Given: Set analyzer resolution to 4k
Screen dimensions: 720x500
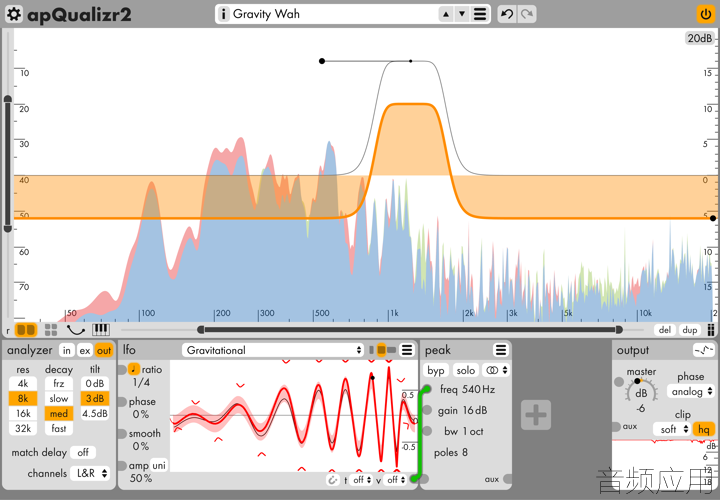Looking at the screenshot, I should [x=22, y=383].
